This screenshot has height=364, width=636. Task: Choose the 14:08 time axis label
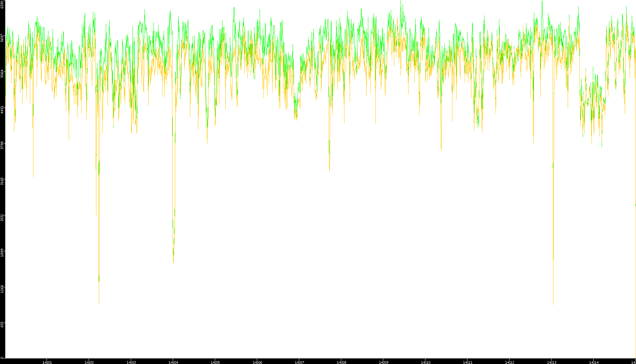341,362
